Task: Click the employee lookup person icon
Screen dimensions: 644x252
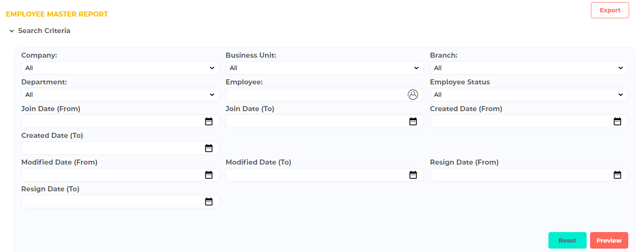Action: (x=413, y=95)
